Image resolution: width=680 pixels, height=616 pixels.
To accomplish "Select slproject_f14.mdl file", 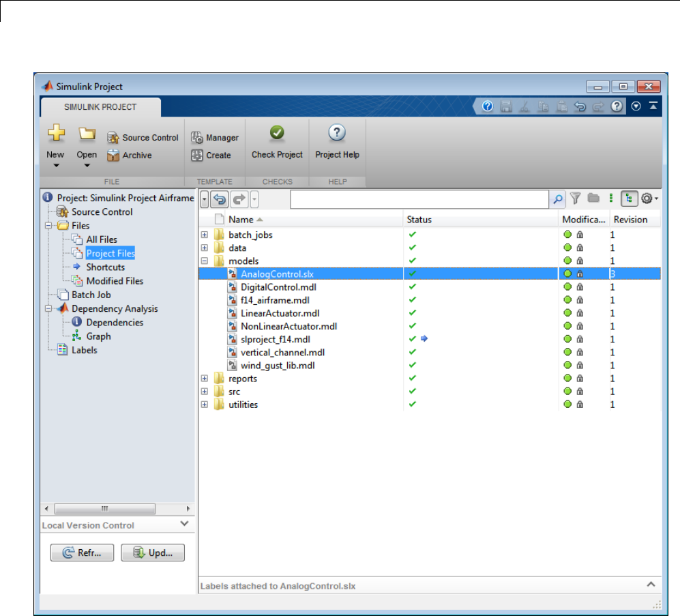I will 430,339.
